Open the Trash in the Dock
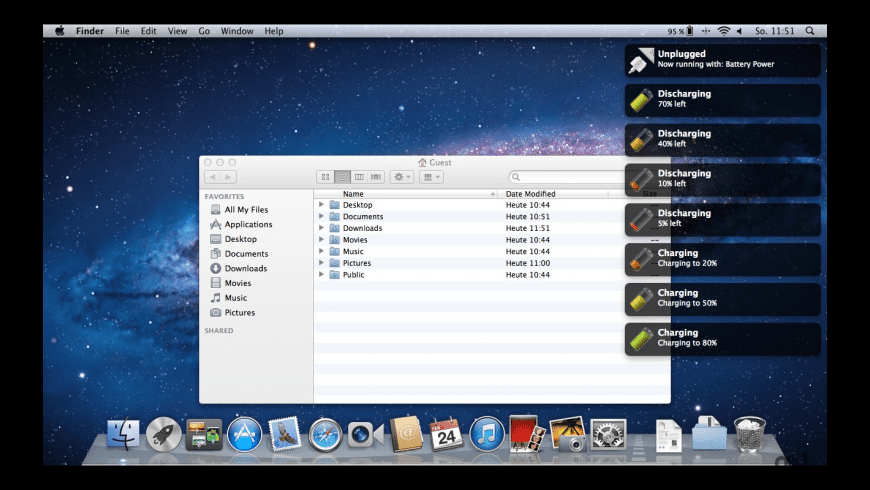The width and height of the screenshot is (870, 490). [750, 434]
